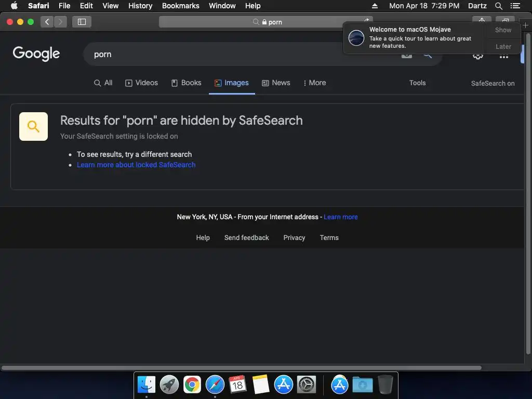Open the Downloads folder in Dock
This screenshot has height=399, width=532.
362,385
